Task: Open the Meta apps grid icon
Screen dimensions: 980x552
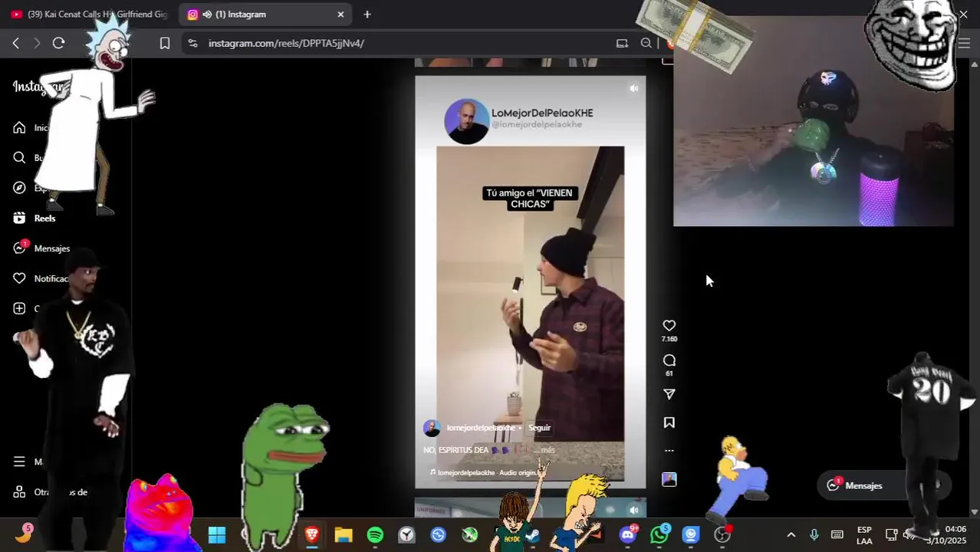Action: (19, 492)
